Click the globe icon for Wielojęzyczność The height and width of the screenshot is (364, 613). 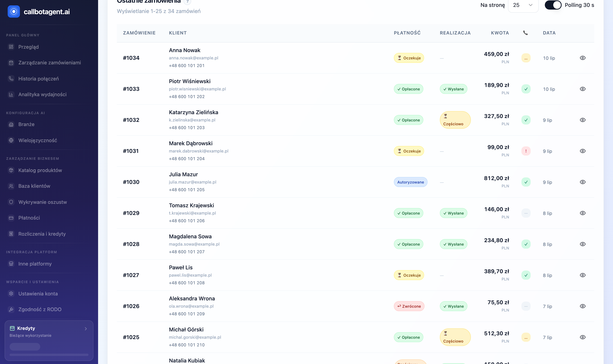(11, 140)
